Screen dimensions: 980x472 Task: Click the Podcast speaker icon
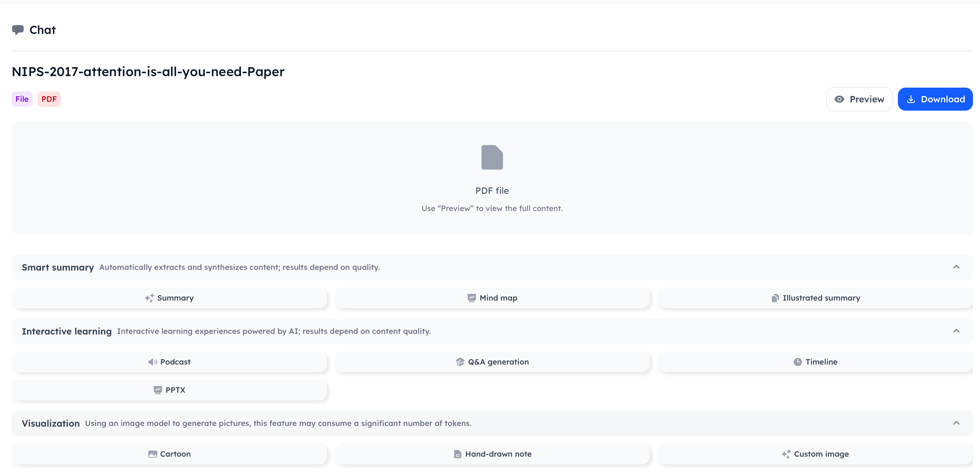(x=152, y=362)
